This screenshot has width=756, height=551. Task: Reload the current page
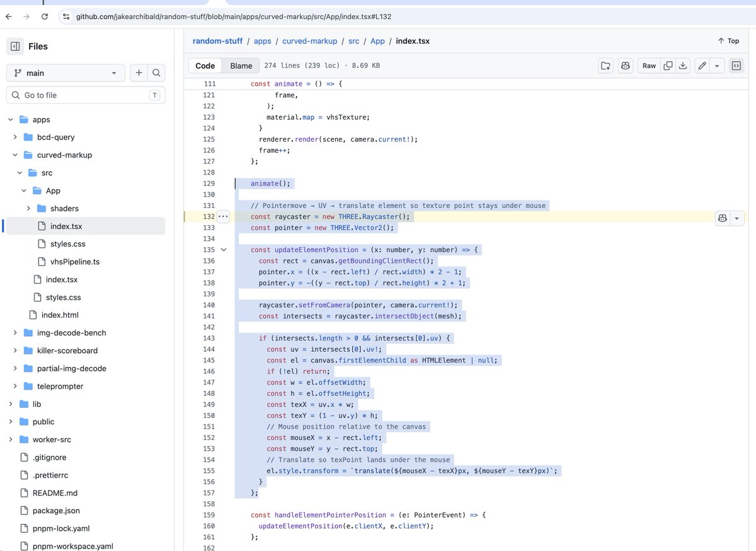pyautogui.click(x=44, y=16)
